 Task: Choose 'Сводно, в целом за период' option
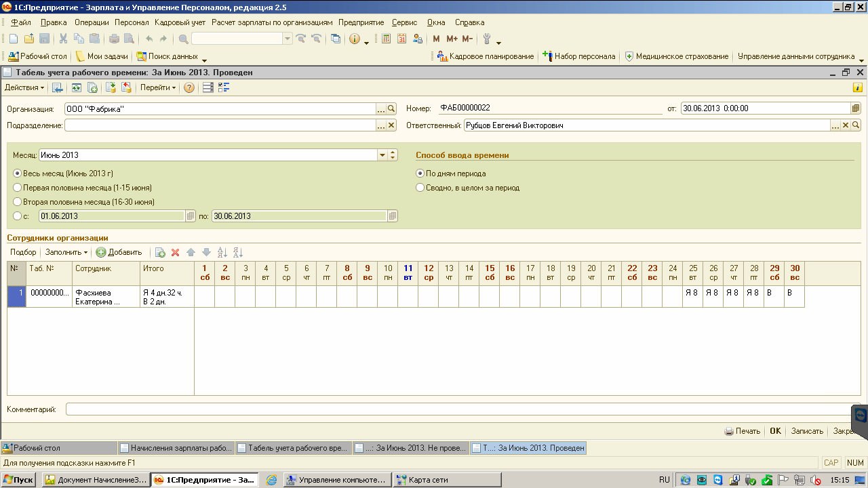click(420, 188)
